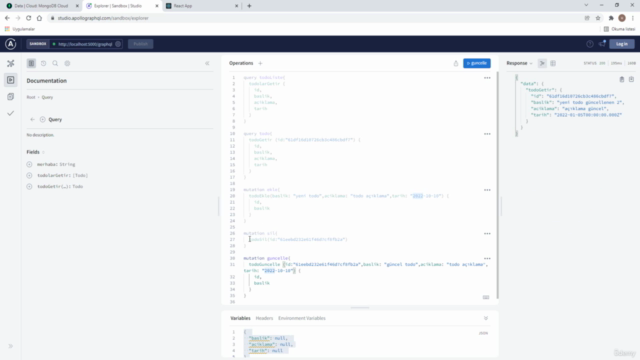Open the Explorer play icon in sidebar
The height and width of the screenshot is (360, 640).
[x=11, y=80]
